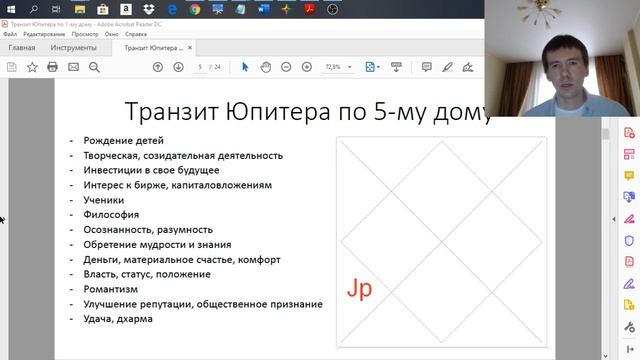
Task: Click the vertical scrollbar down arrow
Action: pyautogui.click(x=605, y=356)
